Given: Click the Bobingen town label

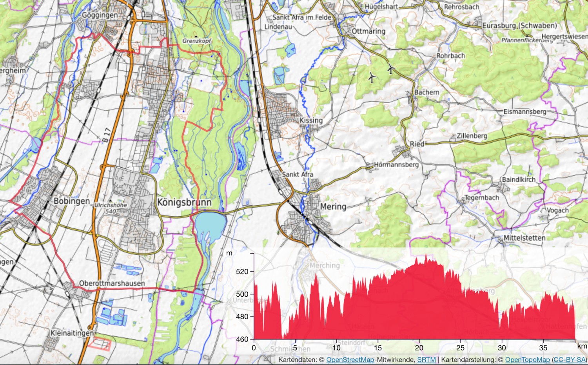Looking at the screenshot, I should [71, 201].
